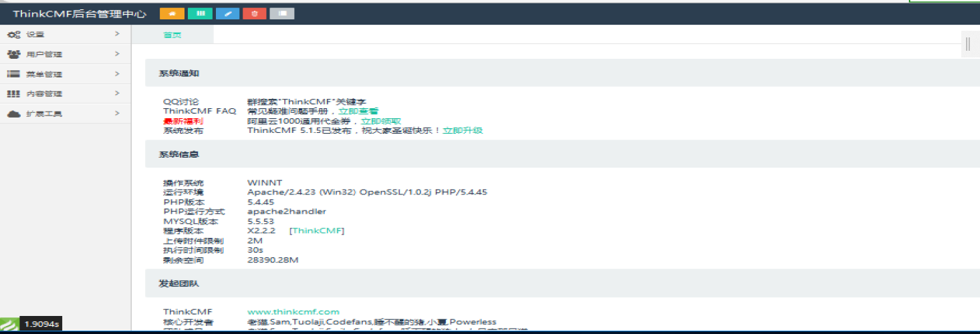Click the 核心开发者 label

pos(189,321)
